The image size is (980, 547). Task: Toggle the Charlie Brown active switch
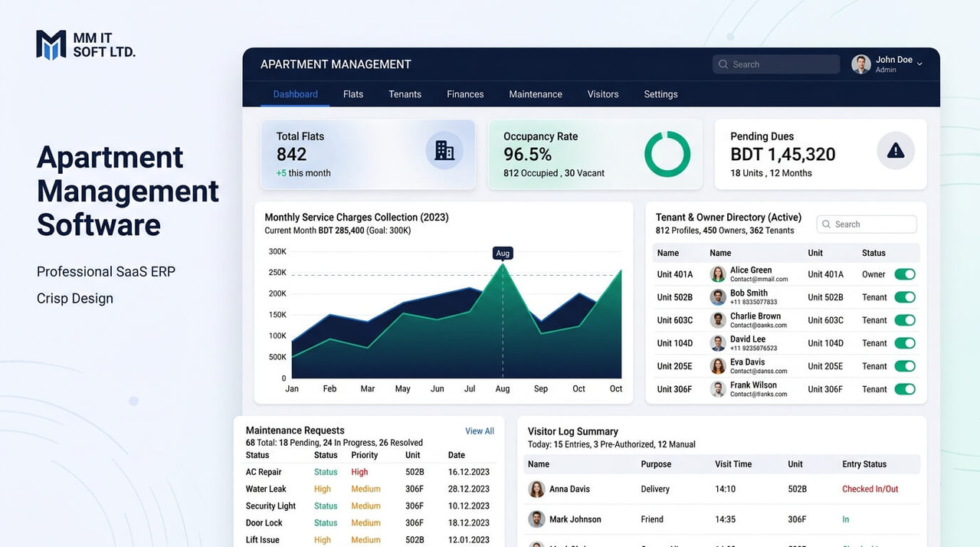pos(905,320)
